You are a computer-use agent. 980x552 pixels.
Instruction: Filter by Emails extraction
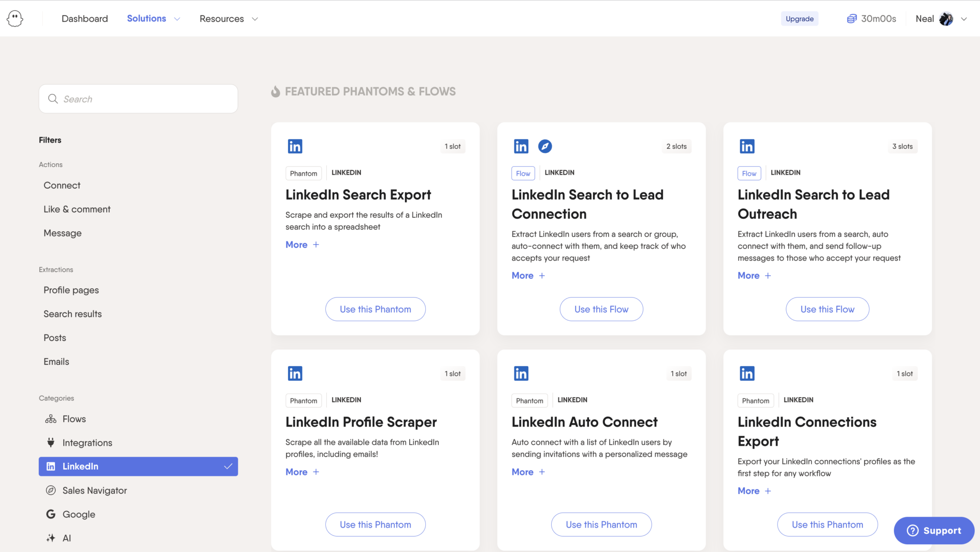coord(56,362)
